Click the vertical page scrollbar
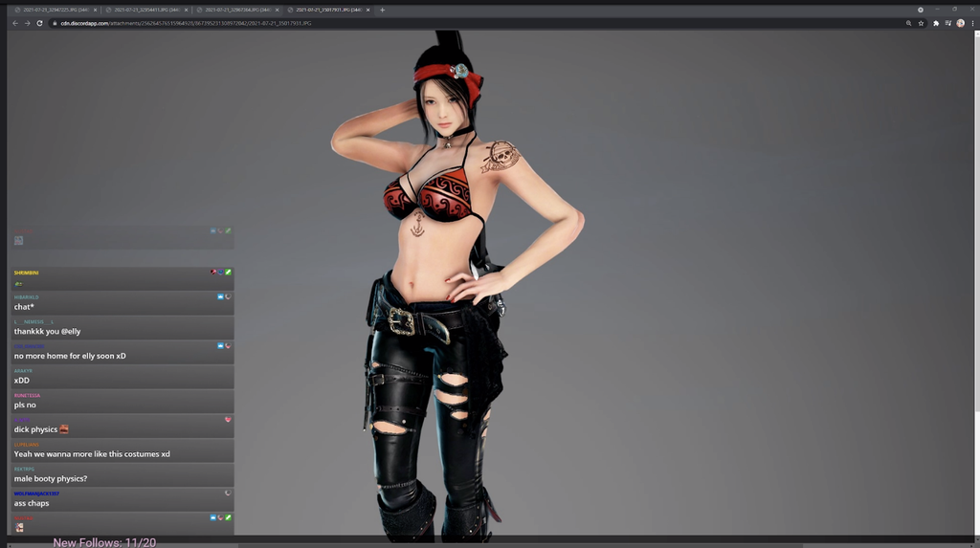The image size is (980, 548). 977,222
